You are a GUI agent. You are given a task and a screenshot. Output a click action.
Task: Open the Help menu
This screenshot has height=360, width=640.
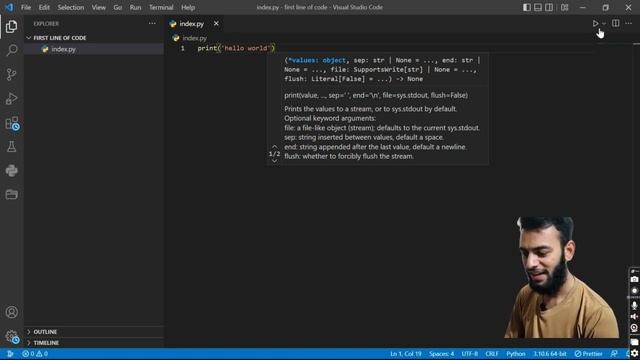(188, 7)
